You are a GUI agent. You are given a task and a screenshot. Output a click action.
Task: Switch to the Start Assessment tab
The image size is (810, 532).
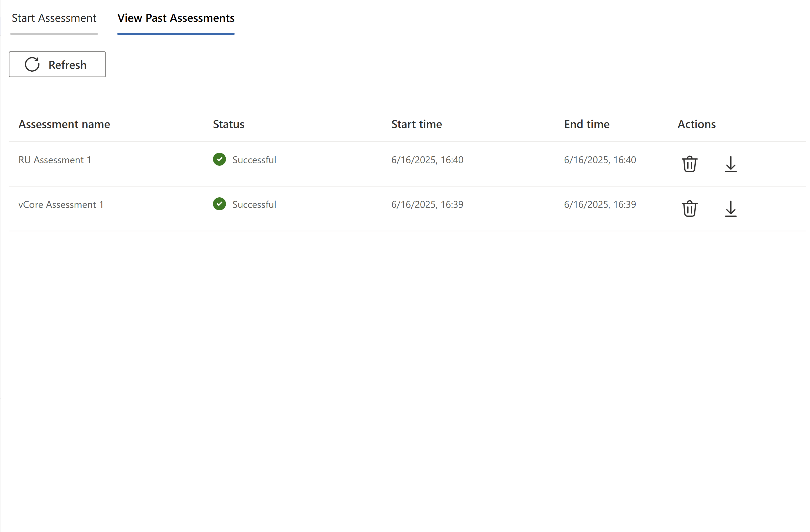(x=54, y=18)
